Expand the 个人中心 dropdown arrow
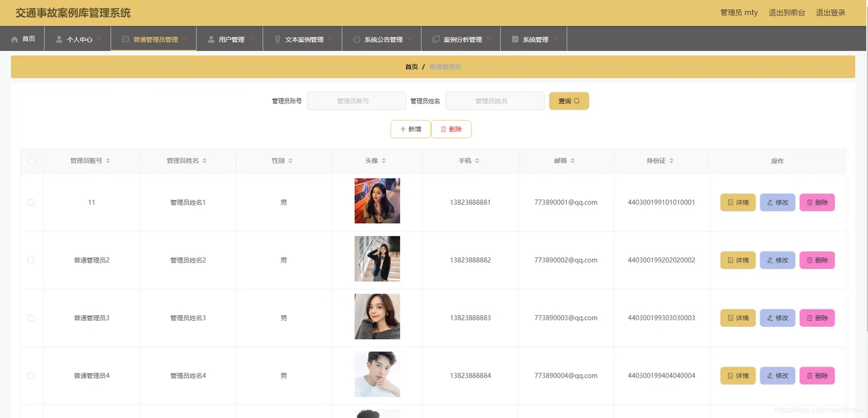Image resolution: width=868 pixels, height=418 pixels. pos(99,39)
